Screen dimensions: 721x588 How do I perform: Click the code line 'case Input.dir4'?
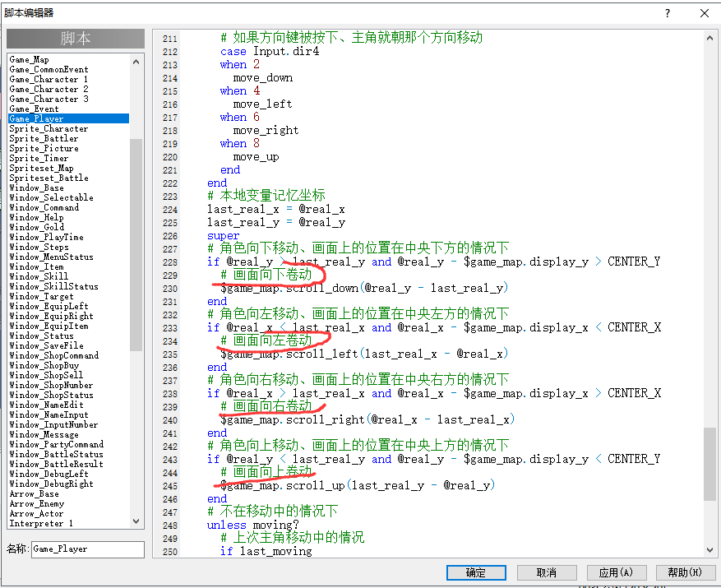[x=270, y=52]
